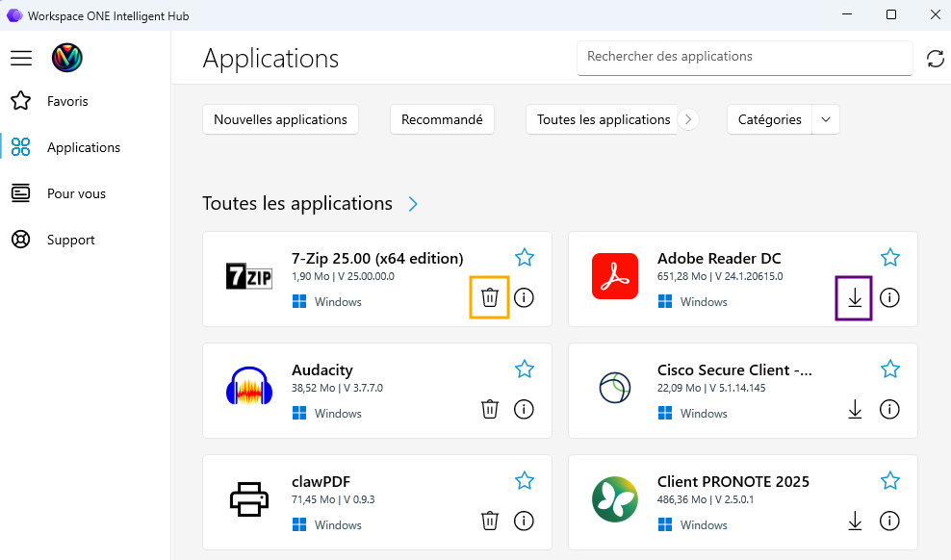The width and height of the screenshot is (951, 560).
Task: Uninstall 7-Zip with the trash icon
Action: (x=489, y=297)
